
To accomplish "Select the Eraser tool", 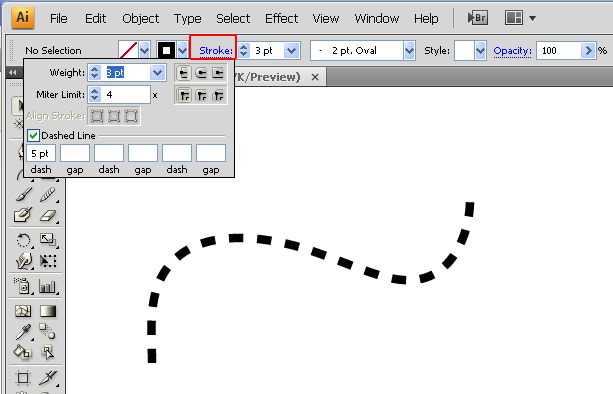I will (x=48, y=215).
